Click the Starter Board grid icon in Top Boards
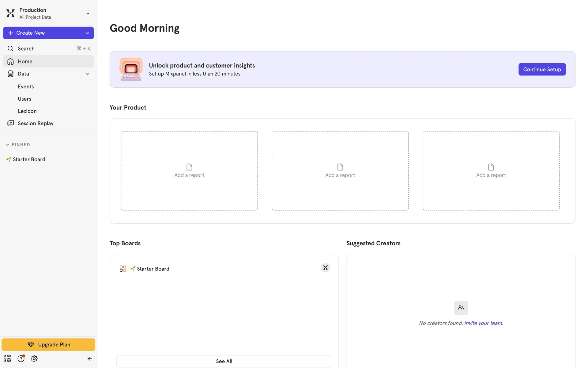The image size is (588, 368). [123, 269]
